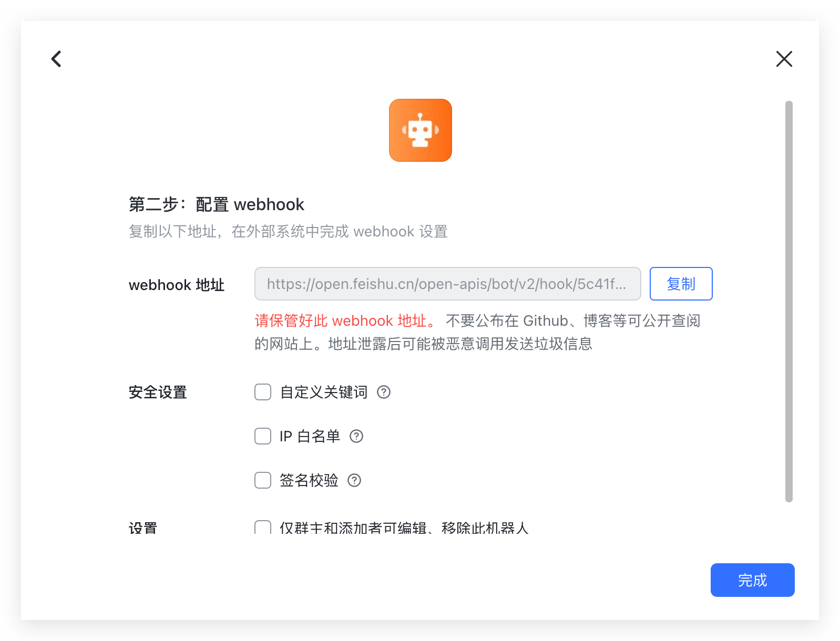The width and height of the screenshot is (840, 641).
Task: Click the 签名校验 option label
Action: pos(309,480)
